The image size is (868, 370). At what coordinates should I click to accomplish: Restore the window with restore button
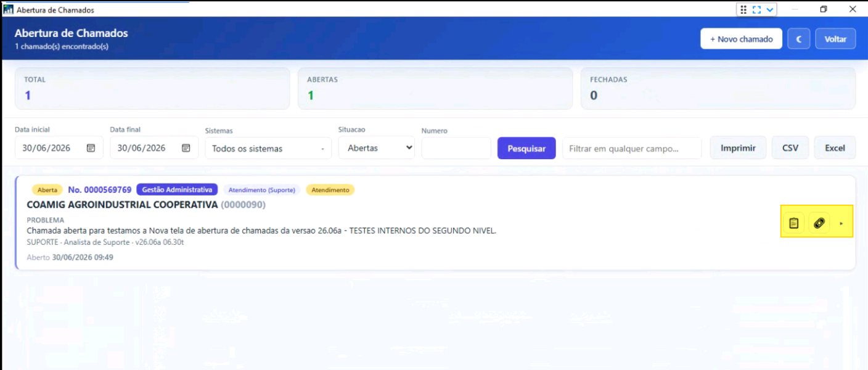824,9
